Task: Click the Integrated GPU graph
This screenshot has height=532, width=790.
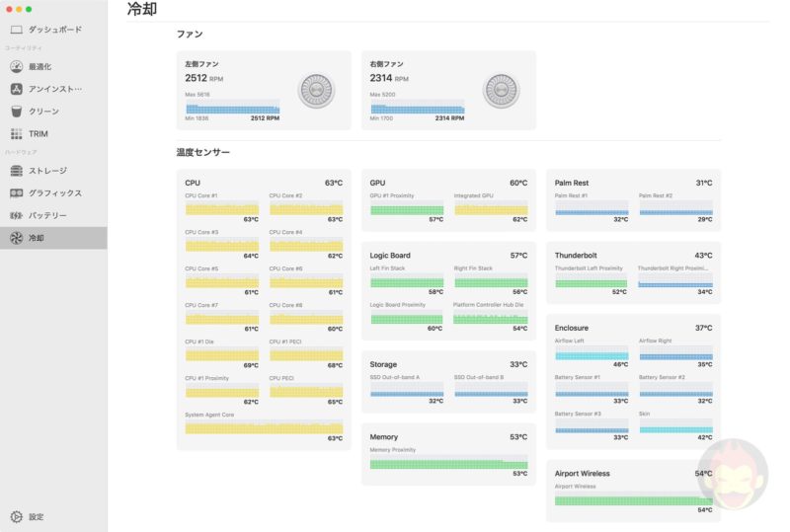Action: click(491, 208)
